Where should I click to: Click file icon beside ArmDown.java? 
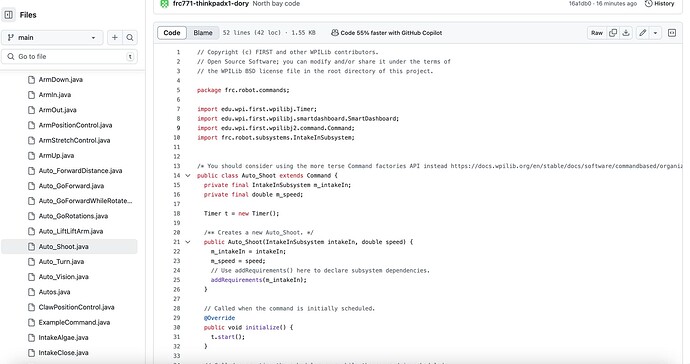(31, 80)
